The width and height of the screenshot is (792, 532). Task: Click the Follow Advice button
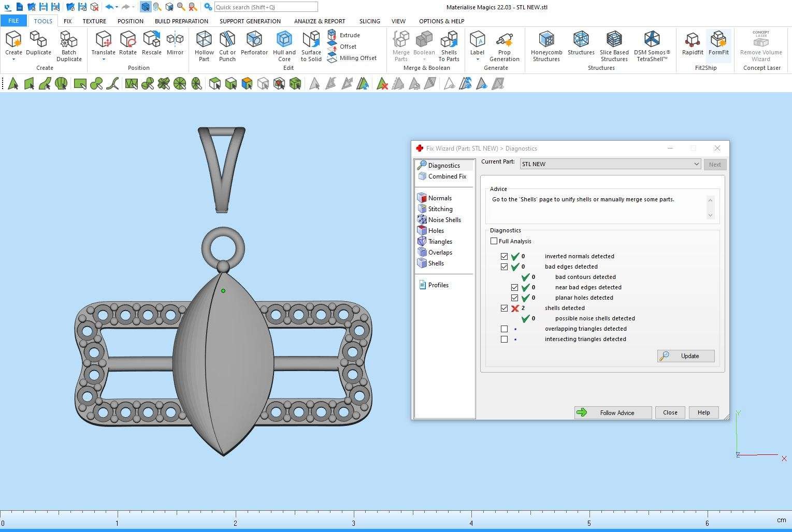[613, 412]
